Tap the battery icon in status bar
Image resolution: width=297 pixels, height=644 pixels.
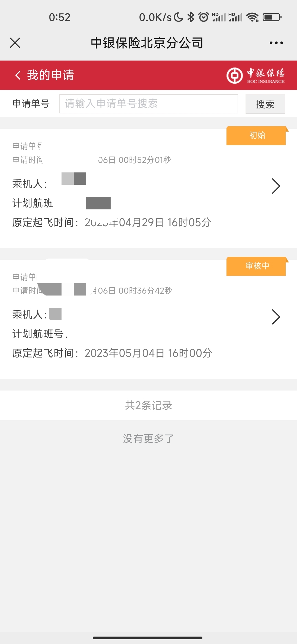click(272, 17)
